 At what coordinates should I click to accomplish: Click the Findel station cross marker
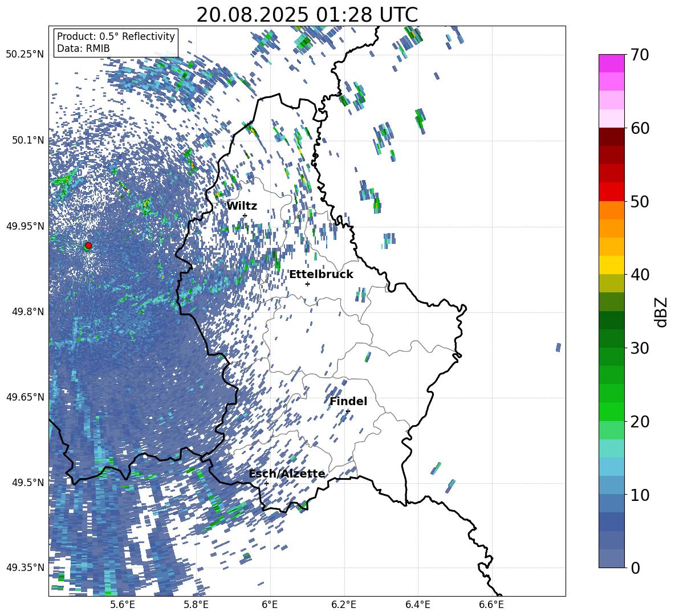[x=348, y=411]
